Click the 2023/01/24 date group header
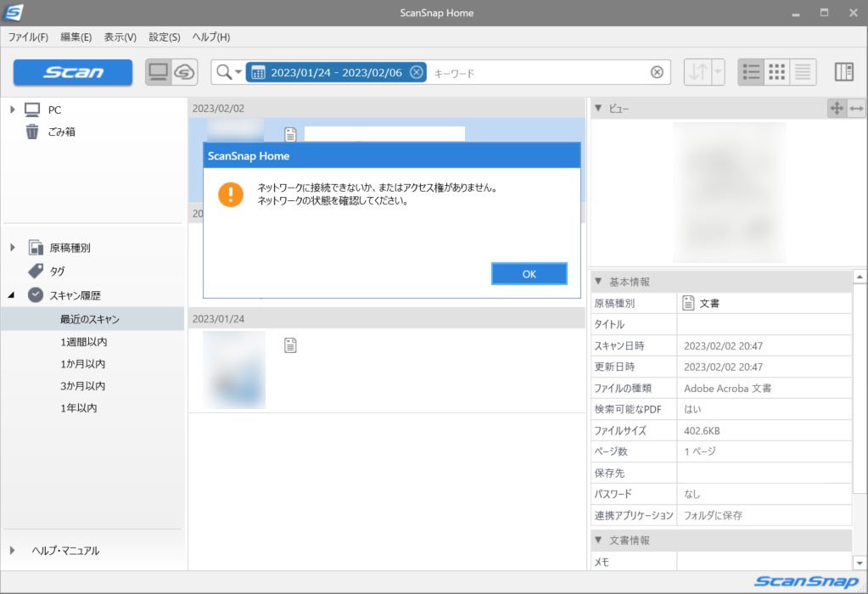 [x=386, y=319]
